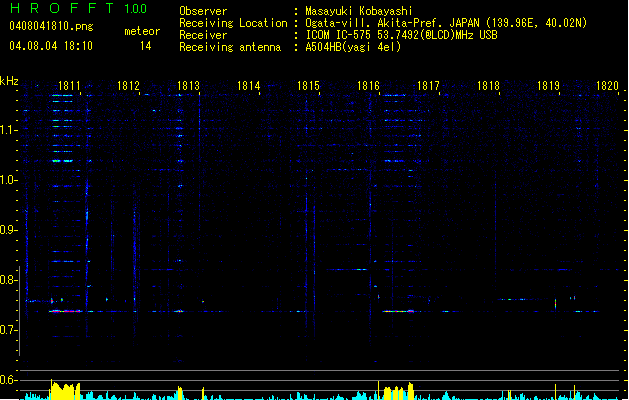The image size is (629, 400).
Task: Click the 1818 time marker
Action: coord(488,86)
